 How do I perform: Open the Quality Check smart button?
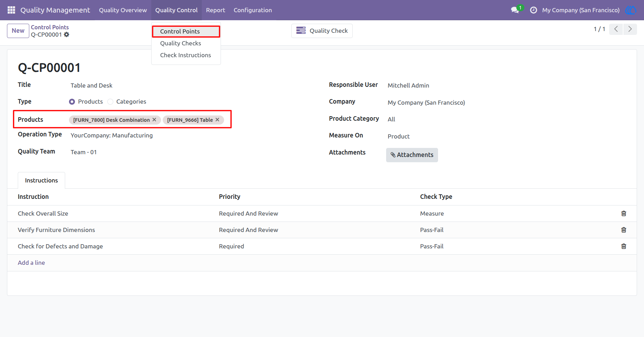322,31
